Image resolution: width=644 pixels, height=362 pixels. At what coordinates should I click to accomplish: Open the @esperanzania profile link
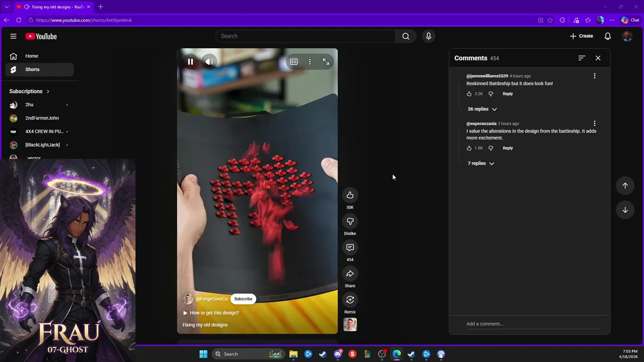(481, 124)
